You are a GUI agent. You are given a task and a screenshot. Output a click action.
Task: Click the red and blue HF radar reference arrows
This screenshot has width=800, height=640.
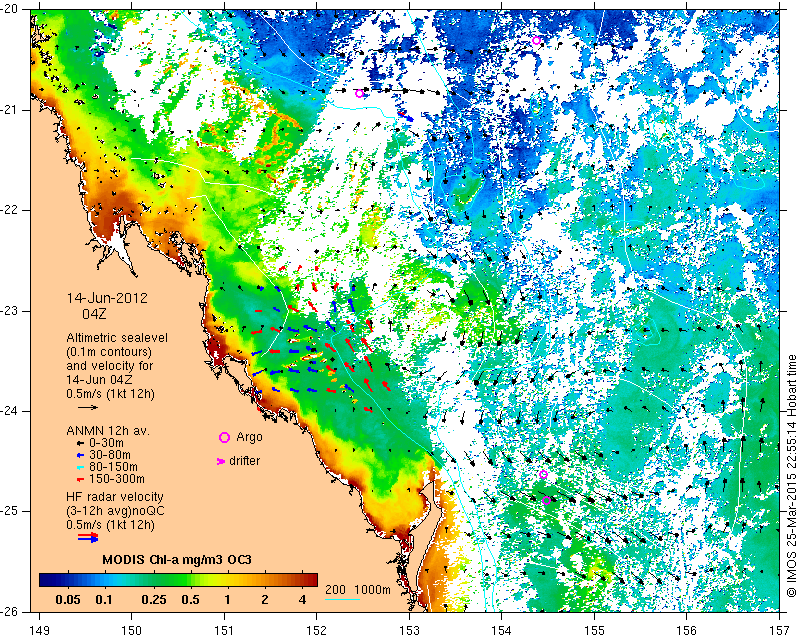[x=88, y=537]
